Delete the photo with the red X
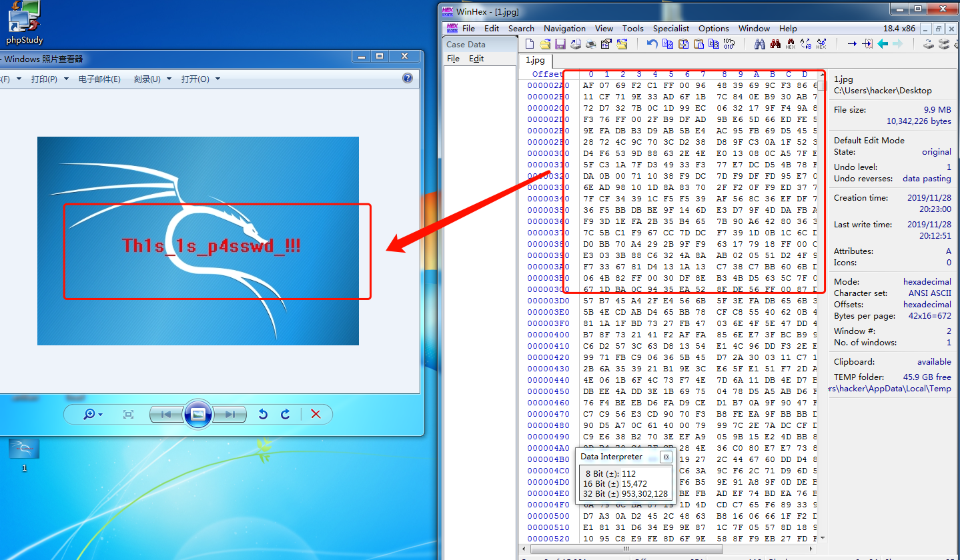The image size is (960, 560). [316, 414]
